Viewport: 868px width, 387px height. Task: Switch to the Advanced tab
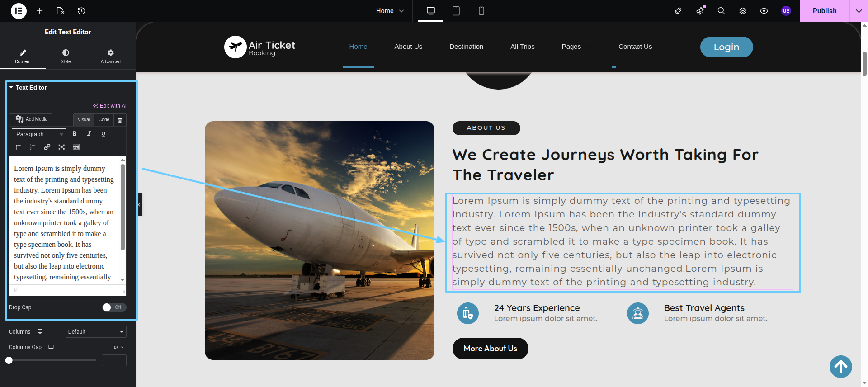pos(111,57)
